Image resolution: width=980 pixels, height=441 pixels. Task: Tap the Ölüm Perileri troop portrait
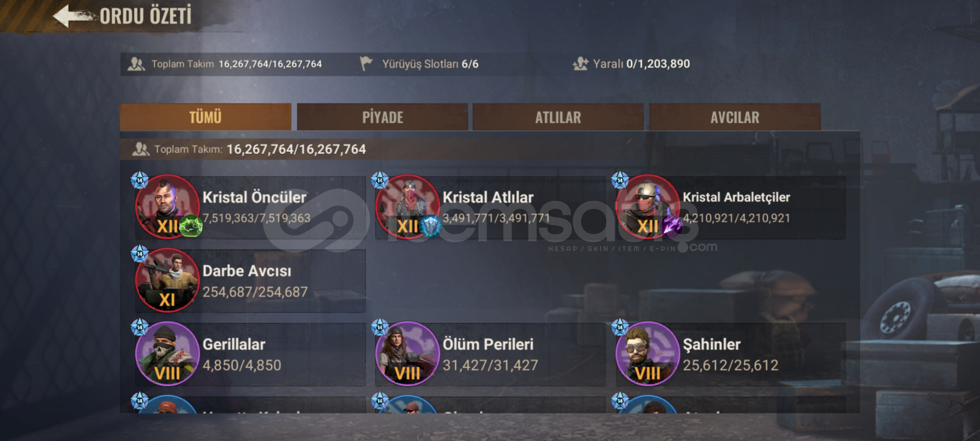407,354
